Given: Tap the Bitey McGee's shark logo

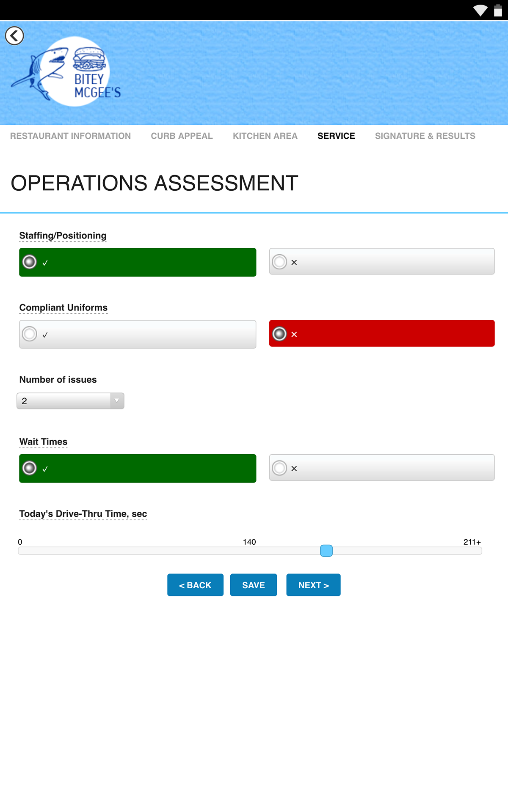Looking at the screenshot, I should 66,71.
